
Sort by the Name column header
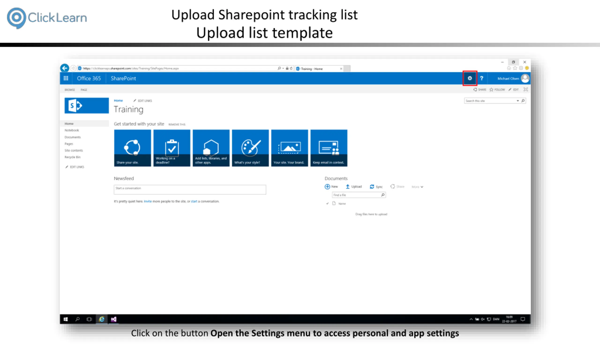click(342, 203)
